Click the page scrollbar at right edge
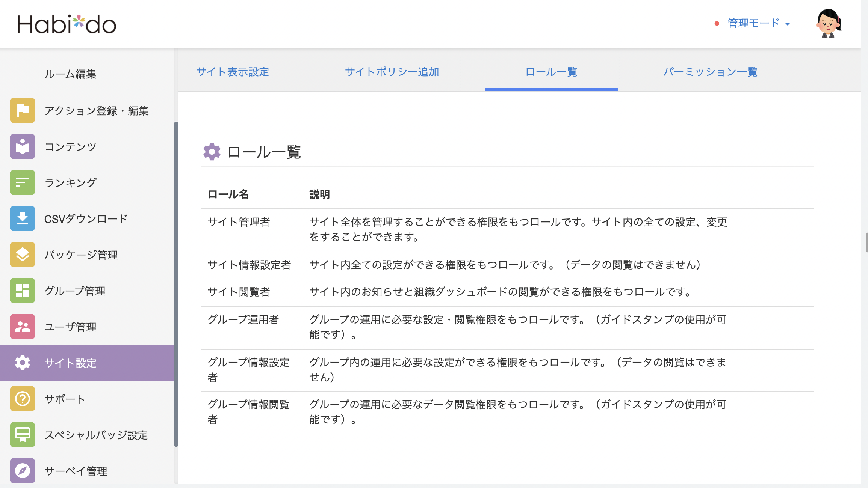 [x=866, y=242]
